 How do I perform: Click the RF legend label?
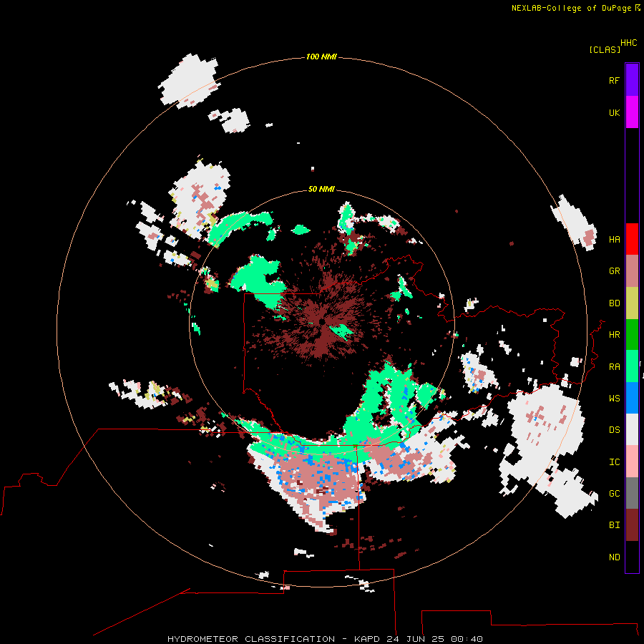pyautogui.click(x=614, y=80)
